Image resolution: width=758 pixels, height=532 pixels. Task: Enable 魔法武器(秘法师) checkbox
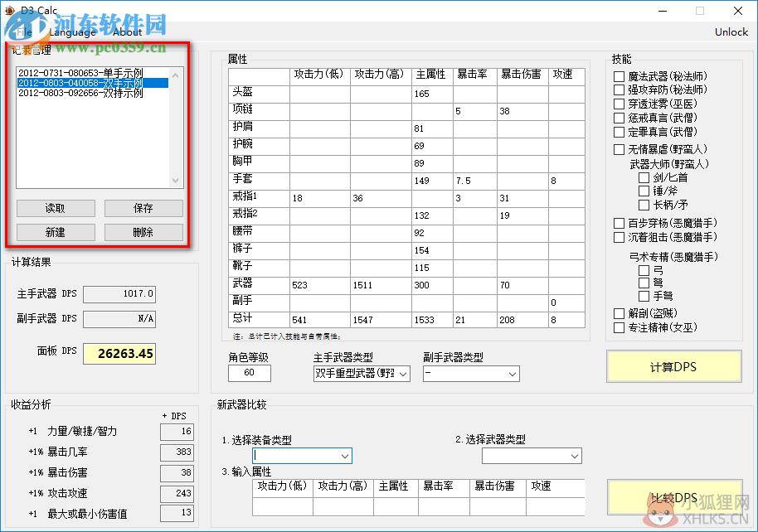click(x=619, y=76)
